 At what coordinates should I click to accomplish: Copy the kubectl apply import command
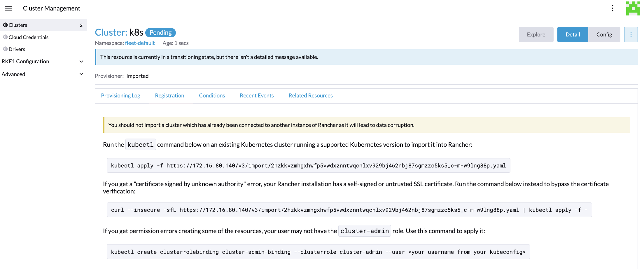click(x=308, y=165)
